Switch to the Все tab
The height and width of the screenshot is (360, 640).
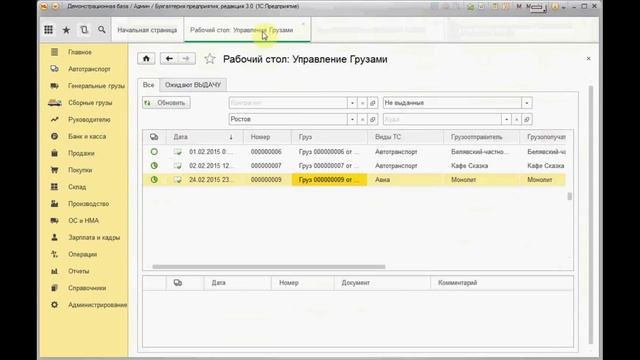click(x=149, y=85)
